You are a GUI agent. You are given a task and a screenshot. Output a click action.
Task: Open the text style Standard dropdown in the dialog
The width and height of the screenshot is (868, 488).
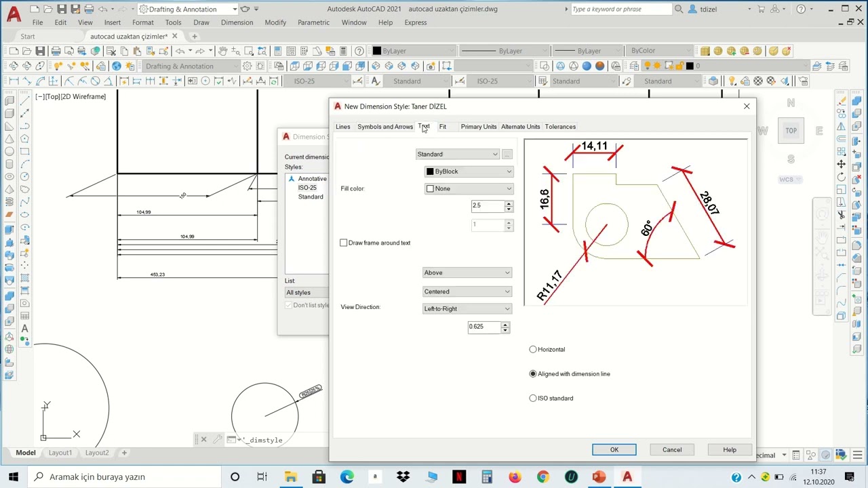click(x=458, y=154)
